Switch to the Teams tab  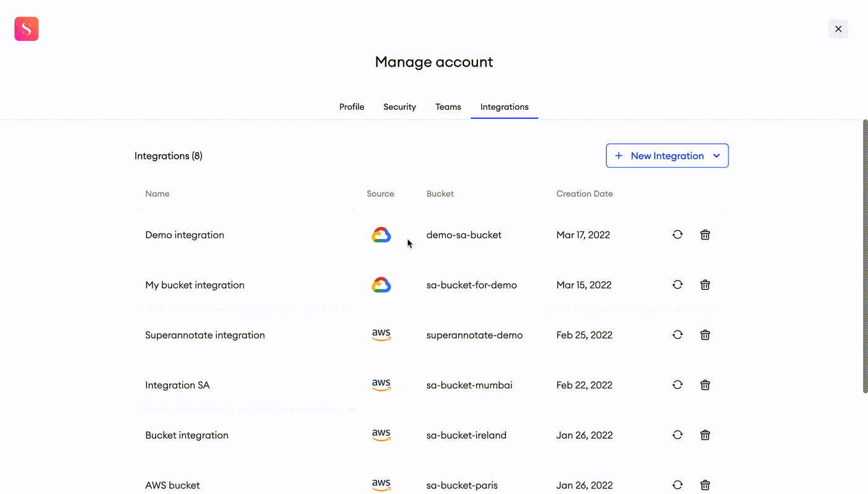point(448,107)
